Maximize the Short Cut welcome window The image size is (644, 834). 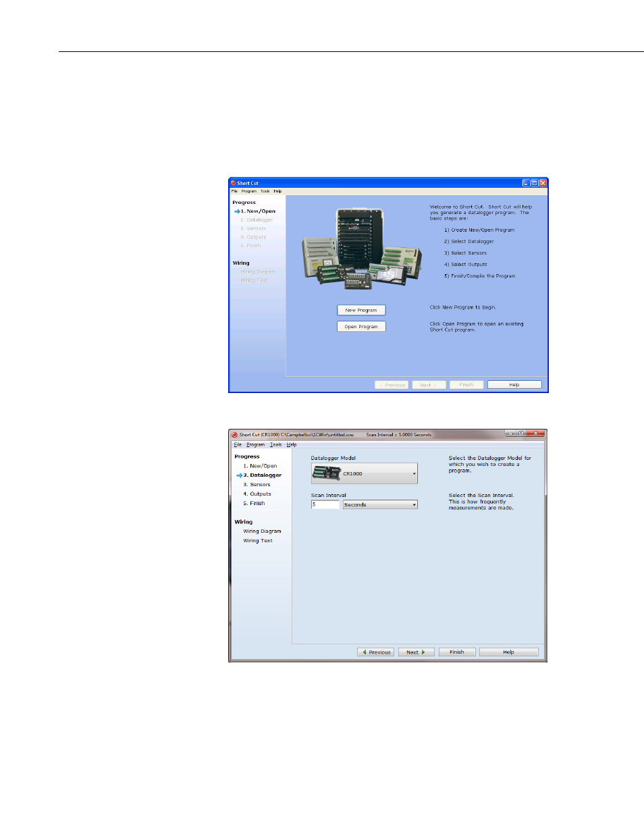[535, 183]
